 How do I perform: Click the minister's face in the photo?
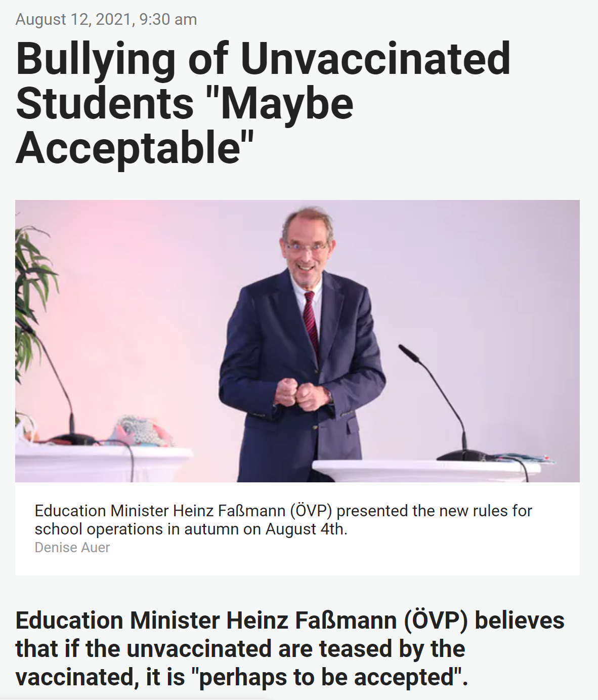click(306, 248)
